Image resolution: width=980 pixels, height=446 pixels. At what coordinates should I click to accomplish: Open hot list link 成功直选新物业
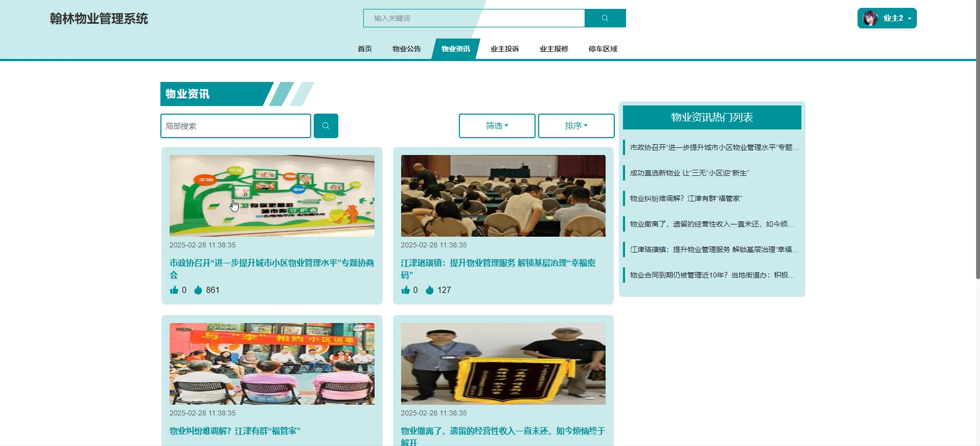689,173
